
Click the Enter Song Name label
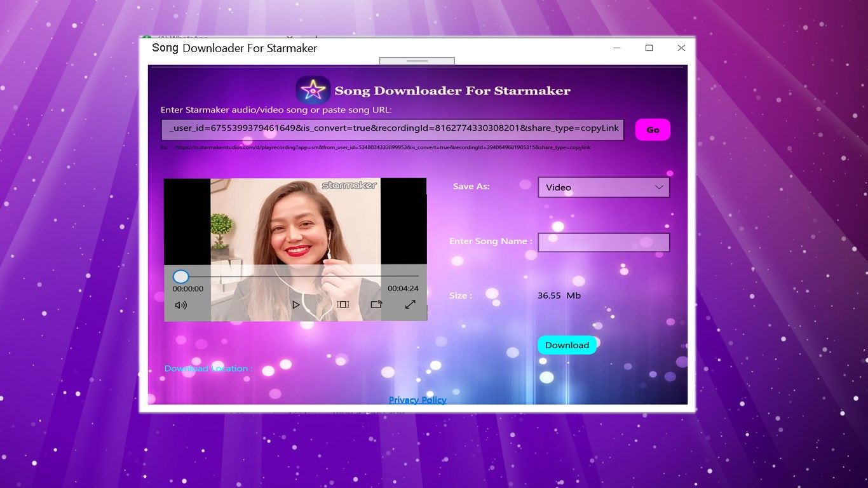(x=491, y=241)
